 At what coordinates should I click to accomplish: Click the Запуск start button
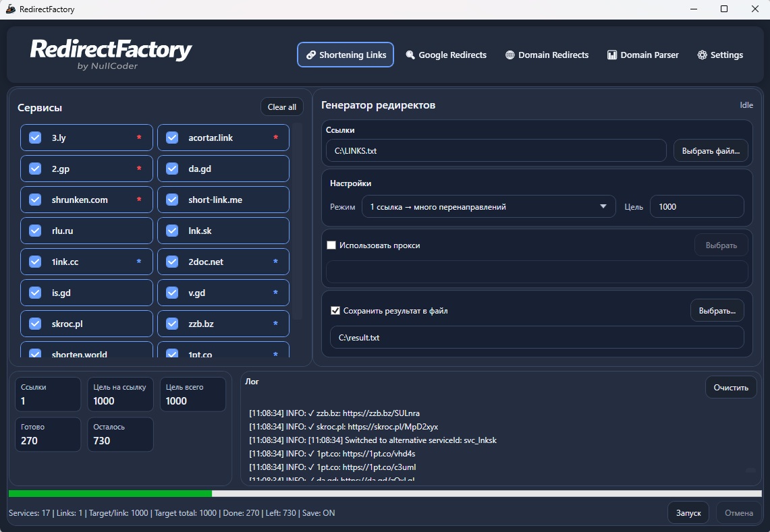688,513
